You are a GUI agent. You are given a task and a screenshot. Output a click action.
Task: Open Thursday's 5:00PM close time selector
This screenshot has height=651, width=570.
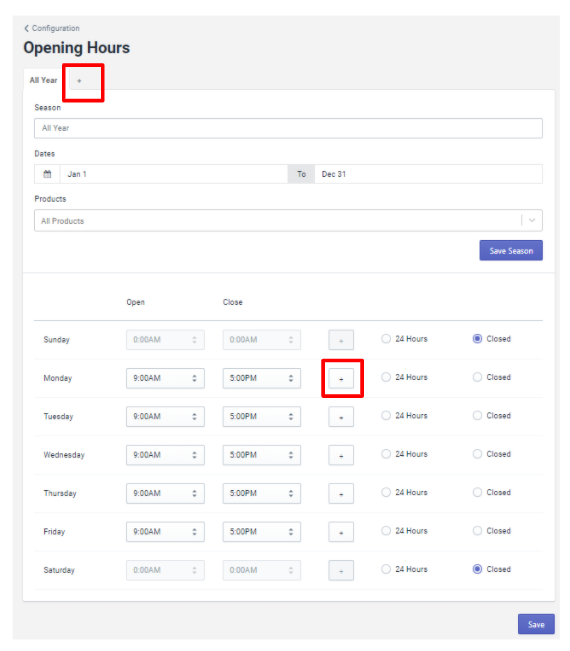[262, 493]
